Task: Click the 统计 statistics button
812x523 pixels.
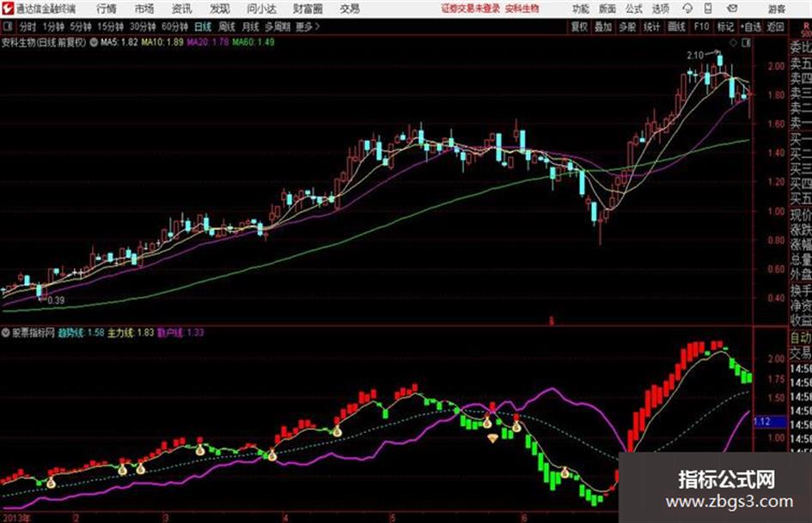Action: pyautogui.click(x=651, y=27)
